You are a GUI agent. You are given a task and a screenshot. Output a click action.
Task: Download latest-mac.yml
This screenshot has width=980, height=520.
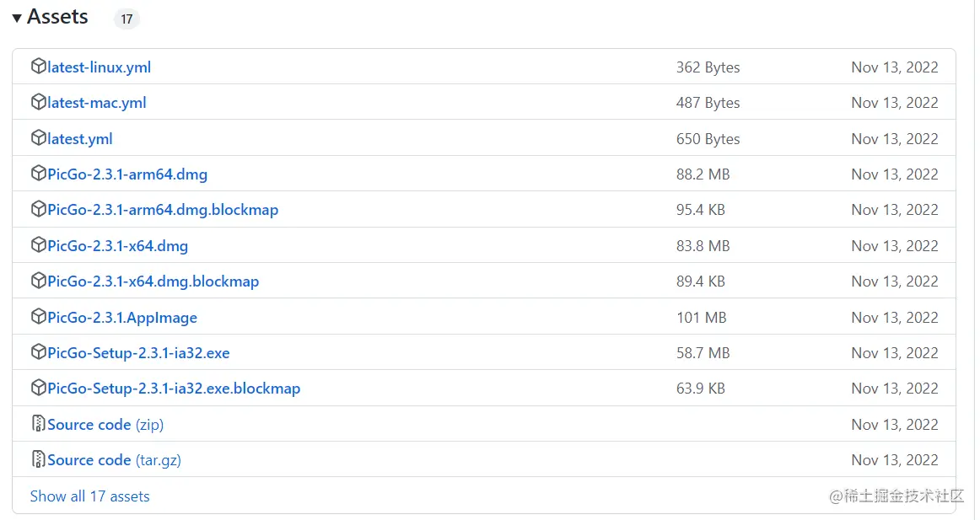(97, 102)
